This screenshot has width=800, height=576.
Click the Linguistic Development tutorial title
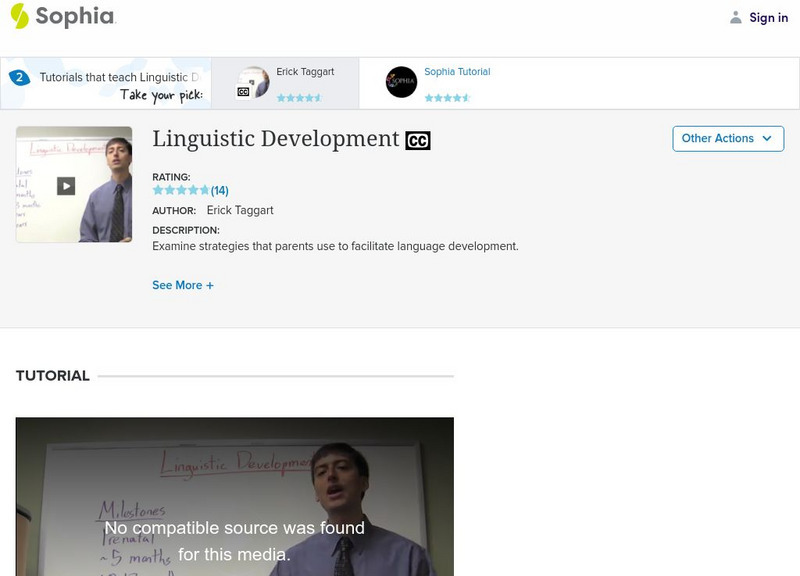(276, 139)
